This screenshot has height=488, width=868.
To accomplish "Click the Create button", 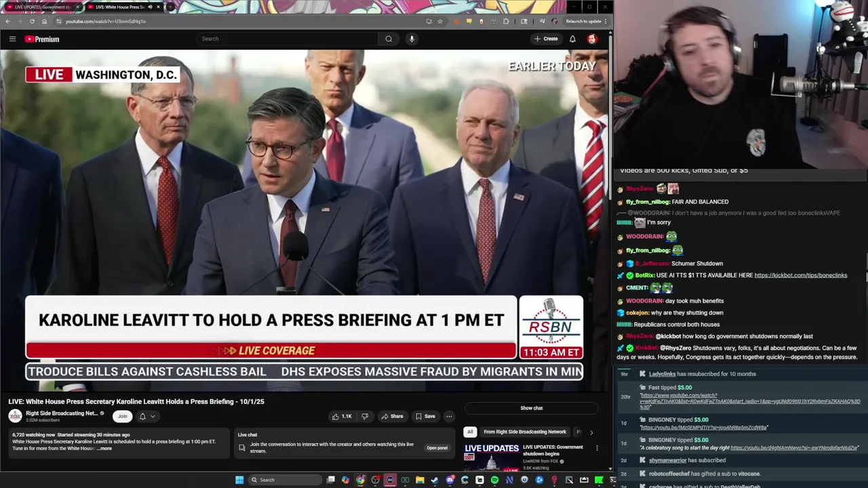I will click(x=546, y=39).
